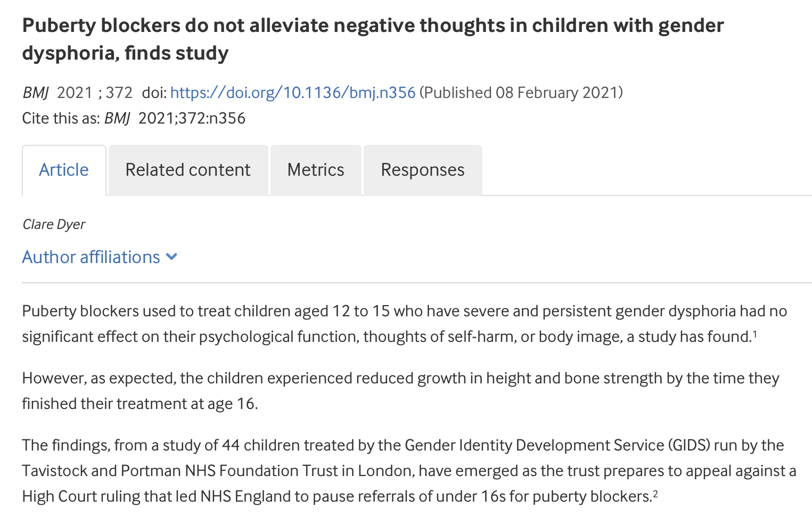The width and height of the screenshot is (812, 516).
Task: Click the volume number 372 before doi
Action: click(119, 93)
